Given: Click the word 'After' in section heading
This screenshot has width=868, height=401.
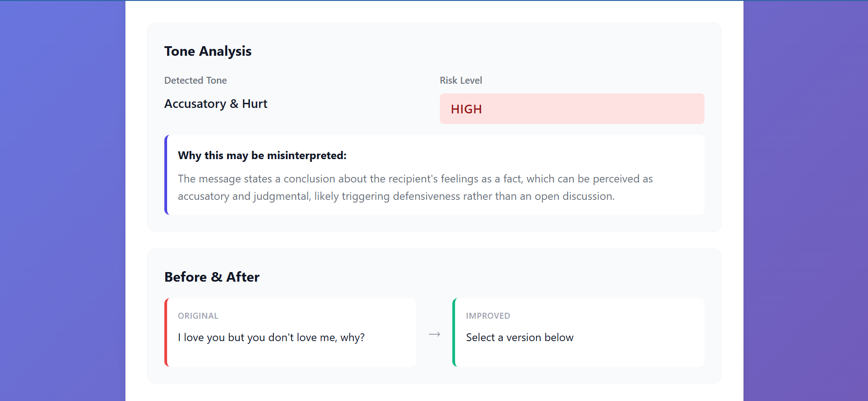Looking at the screenshot, I should (243, 277).
